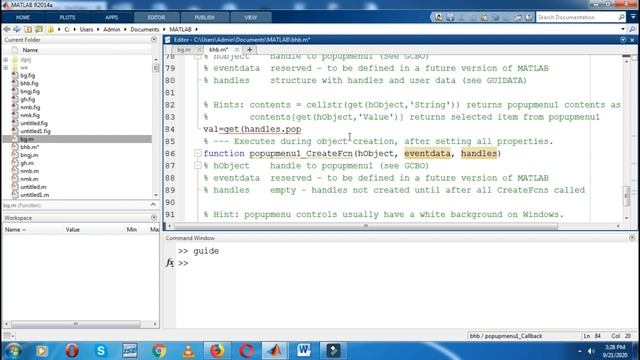Open the APPS ribbon tab
Screen dimensions: 640x360
point(111,18)
